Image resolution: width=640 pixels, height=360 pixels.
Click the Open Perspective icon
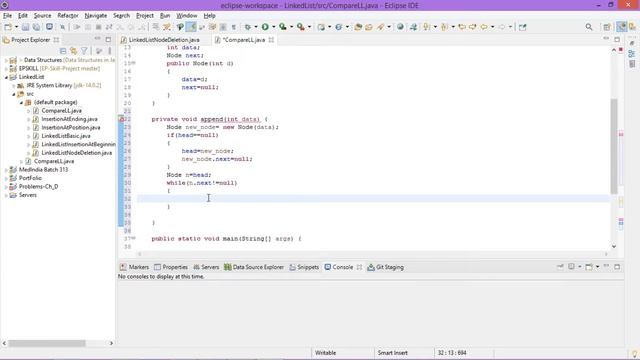tap(607, 27)
